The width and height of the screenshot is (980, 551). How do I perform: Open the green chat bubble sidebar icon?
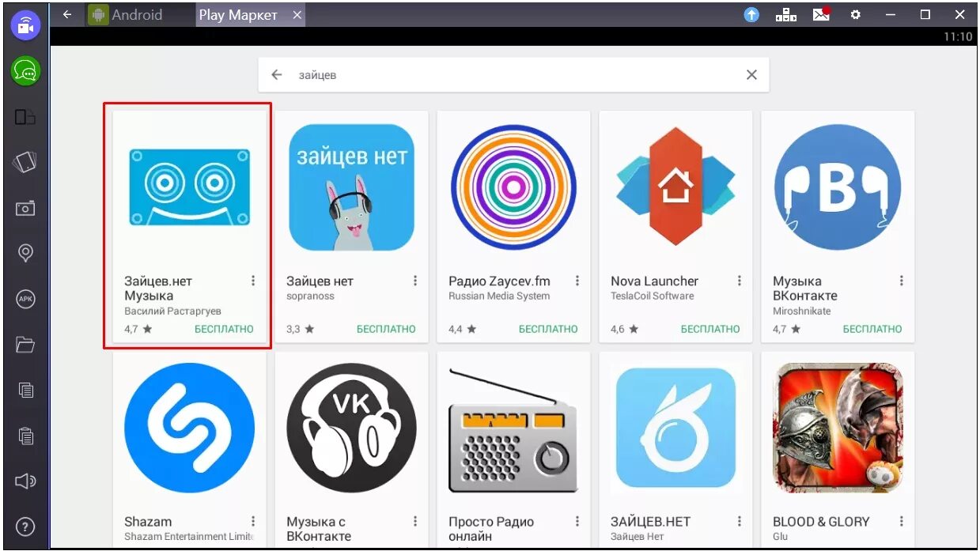pos(25,72)
